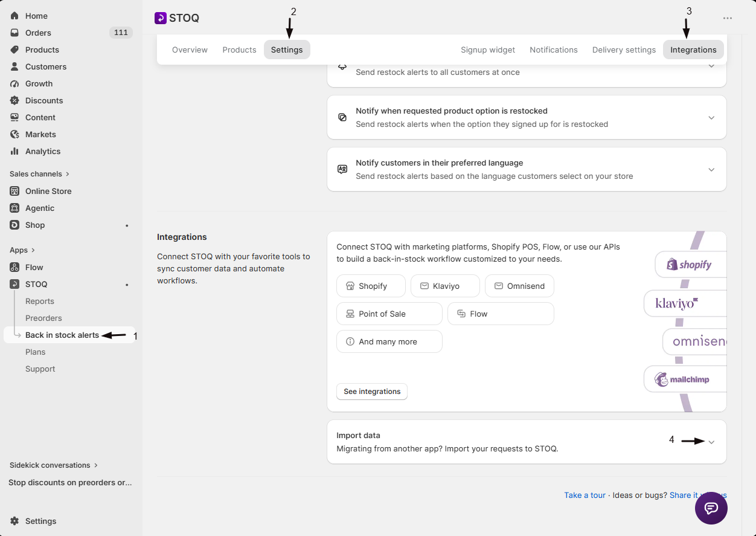Click the product option restocked icon
756x536 pixels.
(342, 117)
